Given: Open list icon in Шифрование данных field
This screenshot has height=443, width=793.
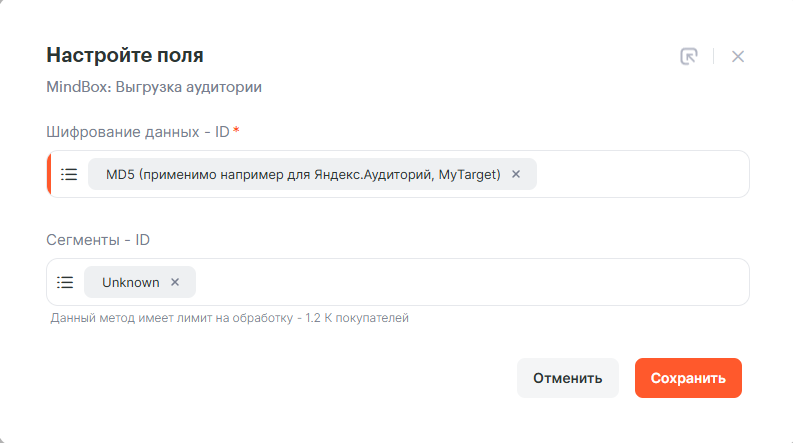Looking at the screenshot, I should pyautogui.click(x=69, y=174).
